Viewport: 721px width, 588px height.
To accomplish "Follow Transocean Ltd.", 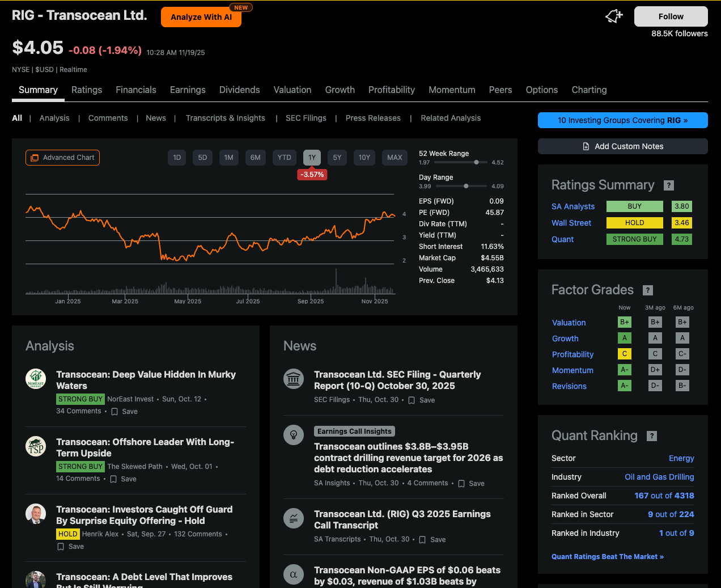I will pyautogui.click(x=671, y=16).
